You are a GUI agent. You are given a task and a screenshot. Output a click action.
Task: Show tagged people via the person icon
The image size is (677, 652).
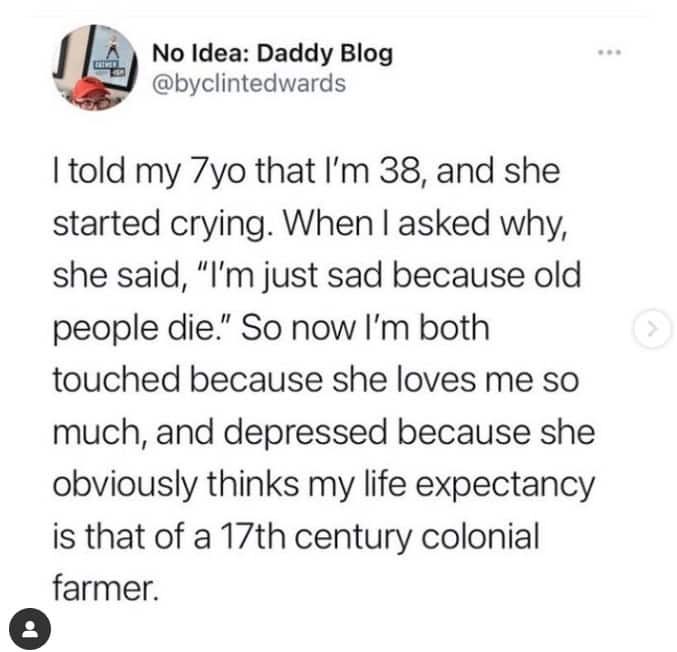coord(30,628)
